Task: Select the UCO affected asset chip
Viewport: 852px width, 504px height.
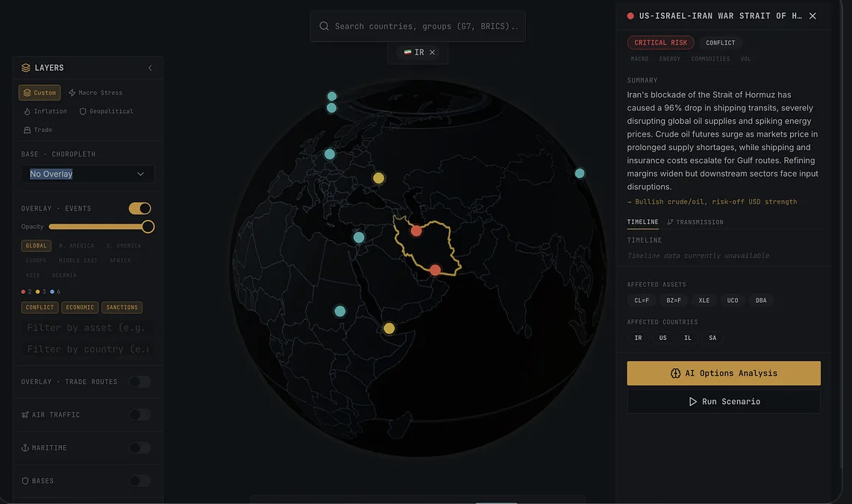Action: pyautogui.click(x=733, y=300)
